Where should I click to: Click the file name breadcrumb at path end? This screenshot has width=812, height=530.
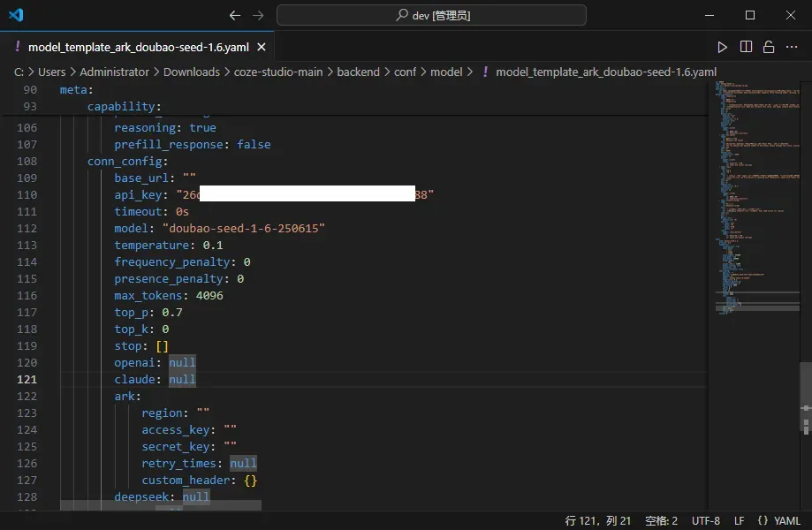click(x=606, y=72)
